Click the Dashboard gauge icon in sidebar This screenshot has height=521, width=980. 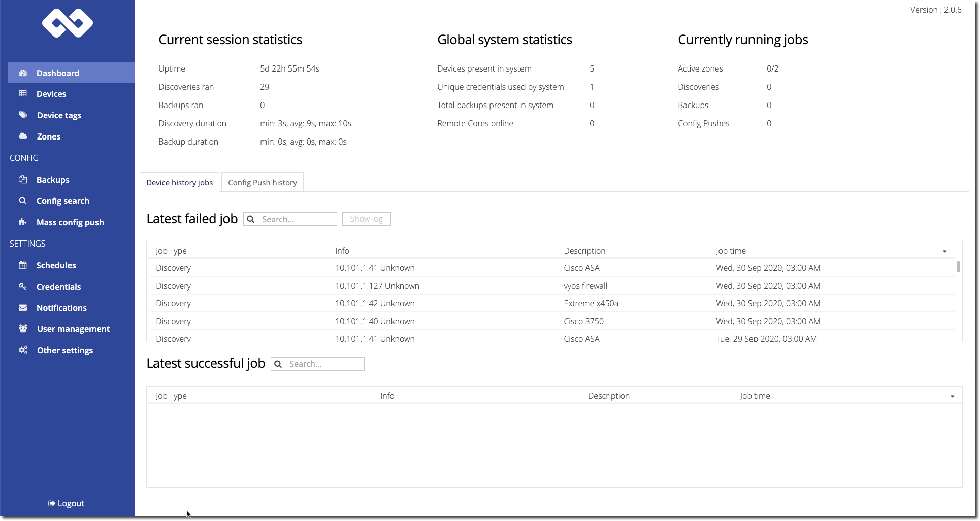[23, 73]
